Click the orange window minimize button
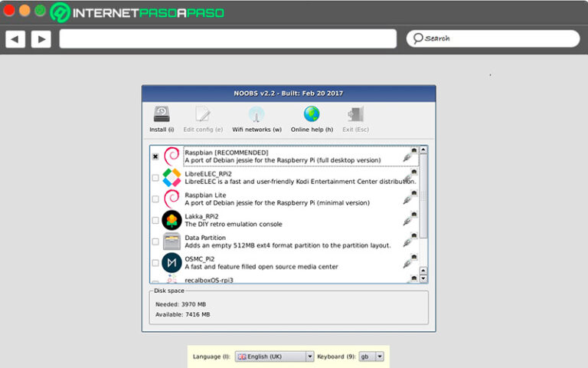The image size is (588, 368). [24, 10]
